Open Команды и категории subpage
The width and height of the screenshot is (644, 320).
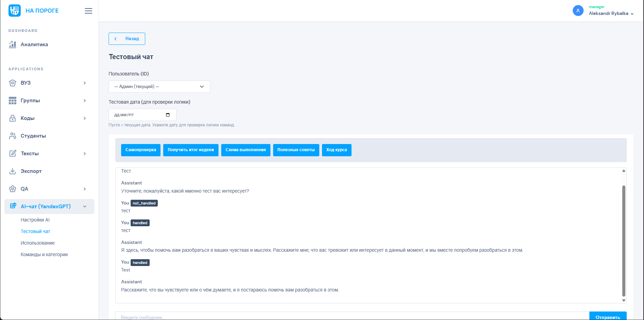(44, 254)
